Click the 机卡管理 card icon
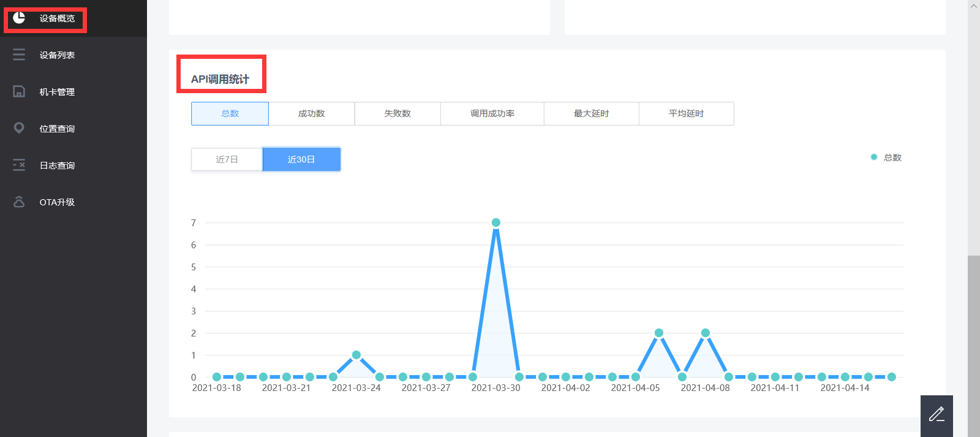 [x=19, y=91]
